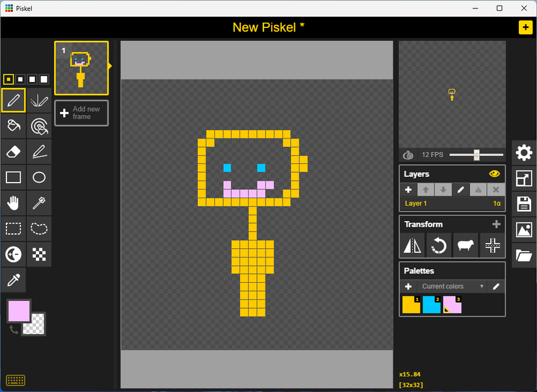Select the Rectangle drawing tool

(x=13, y=177)
